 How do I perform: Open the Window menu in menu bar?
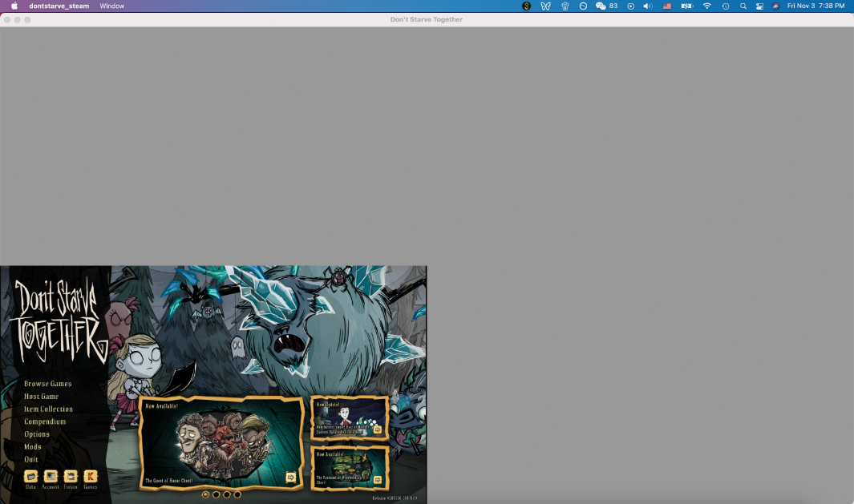pyautogui.click(x=111, y=6)
